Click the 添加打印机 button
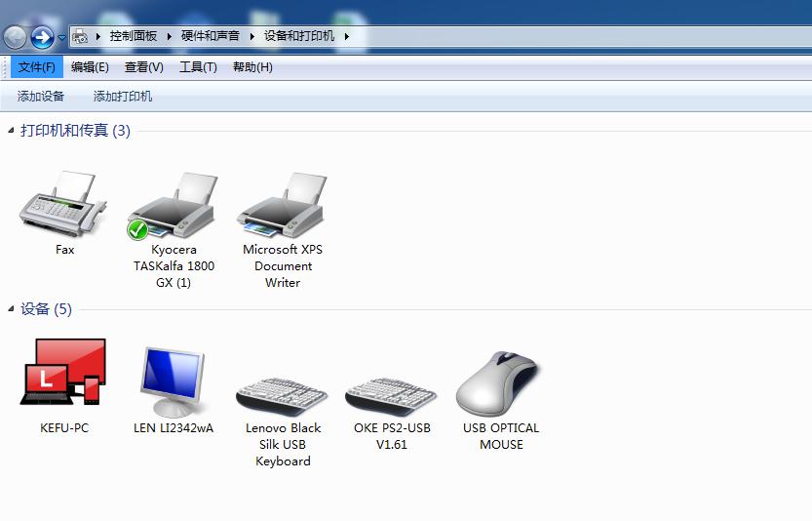The image size is (812, 521). [123, 97]
